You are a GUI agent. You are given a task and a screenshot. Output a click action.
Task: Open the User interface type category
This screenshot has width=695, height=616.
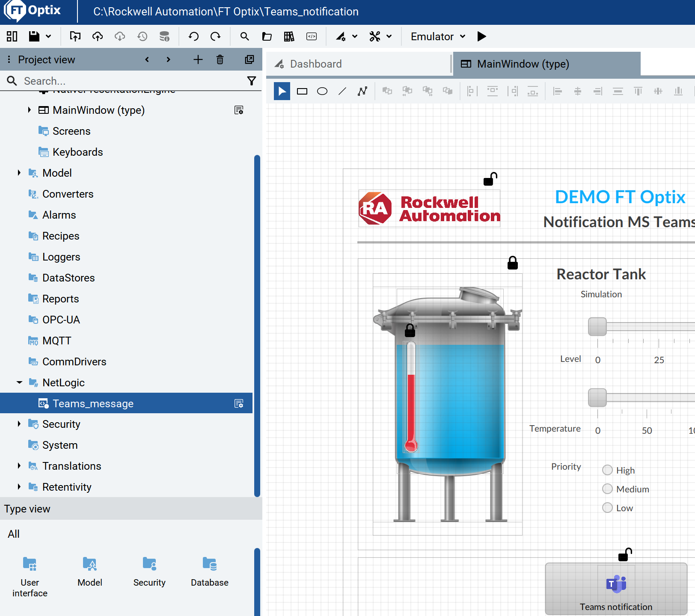pyautogui.click(x=30, y=576)
